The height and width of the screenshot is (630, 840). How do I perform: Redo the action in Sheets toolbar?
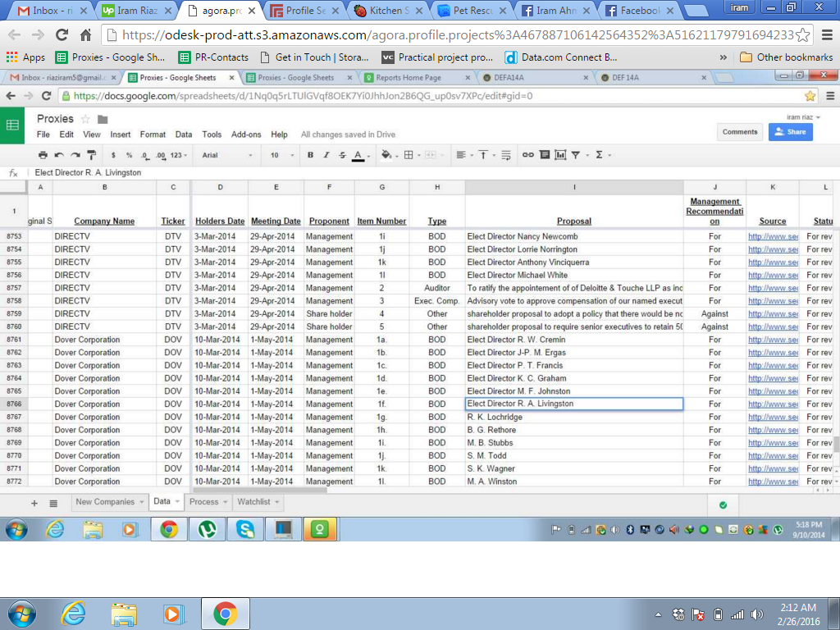75,155
